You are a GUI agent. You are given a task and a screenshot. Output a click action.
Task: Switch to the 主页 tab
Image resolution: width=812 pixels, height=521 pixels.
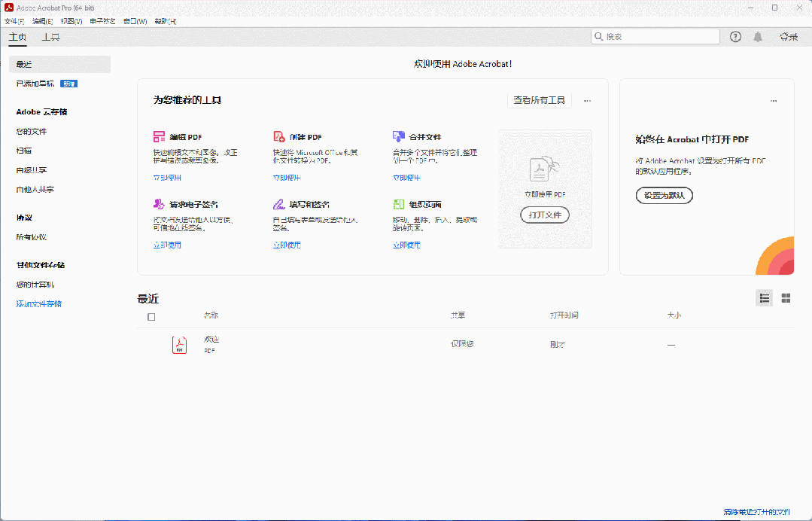coord(17,37)
